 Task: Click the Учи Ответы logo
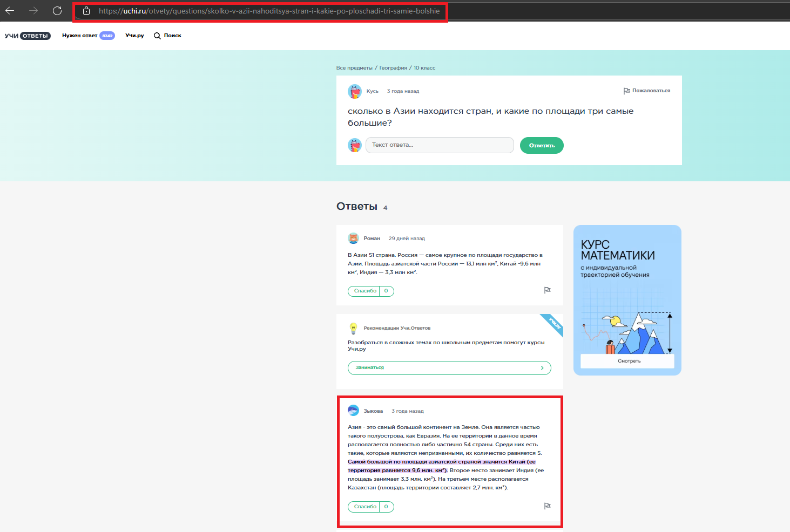coord(28,36)
